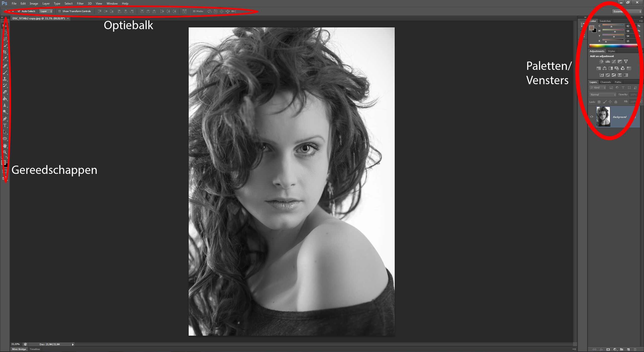
Task: Open the Filter menu
Action: (x=80, y=4)
